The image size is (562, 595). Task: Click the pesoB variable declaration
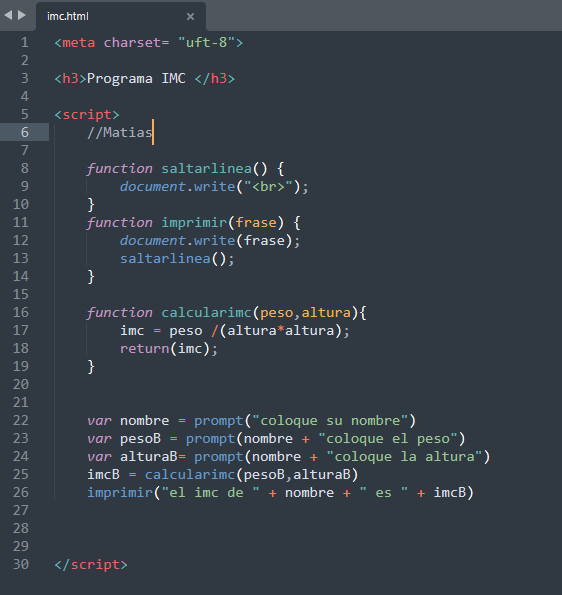click(140, 439)
